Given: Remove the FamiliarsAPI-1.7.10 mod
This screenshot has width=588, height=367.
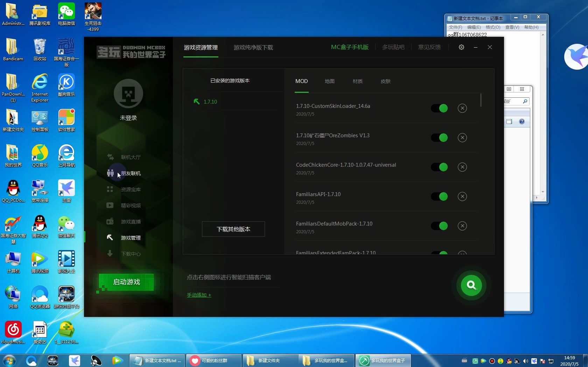Looking at the screenshot, I should point(462,196).
